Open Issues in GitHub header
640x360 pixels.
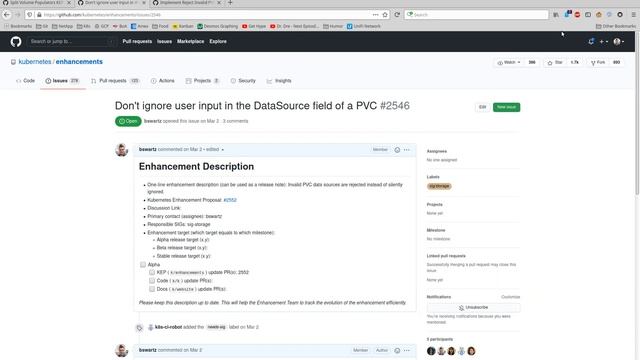coord(164,41)
